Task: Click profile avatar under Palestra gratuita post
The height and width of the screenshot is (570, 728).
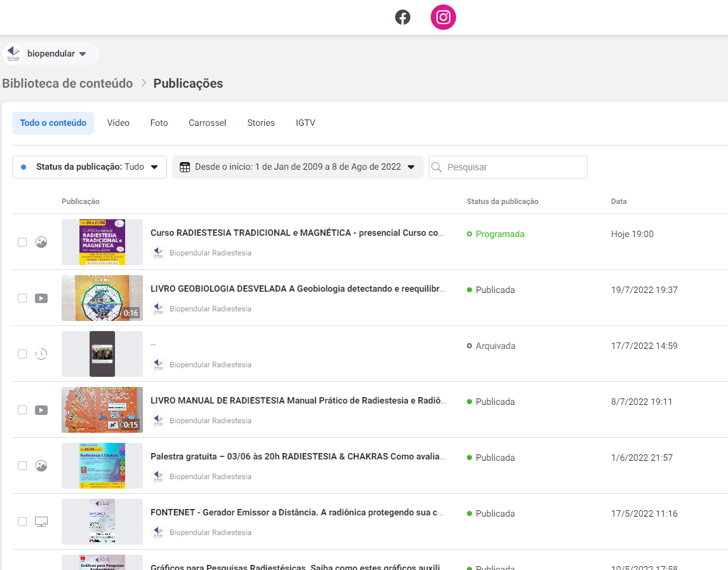Action: pos(158,476)
